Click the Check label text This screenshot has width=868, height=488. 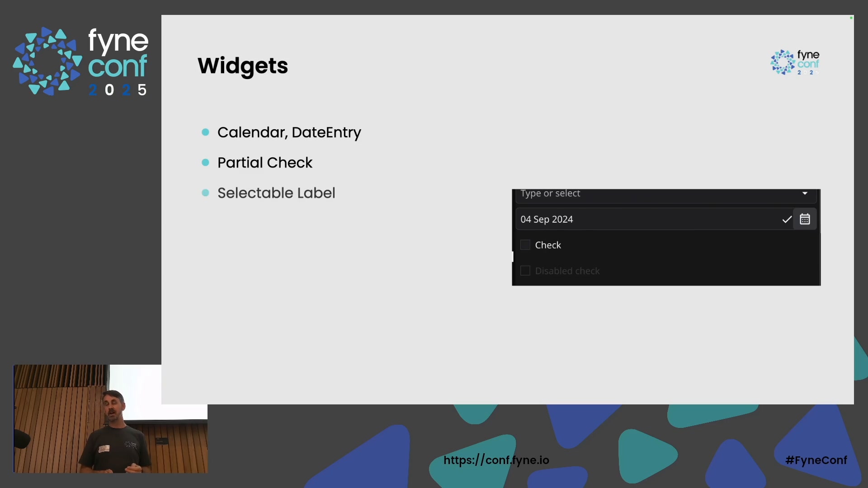pyautogui.click(x=548, y=245)
